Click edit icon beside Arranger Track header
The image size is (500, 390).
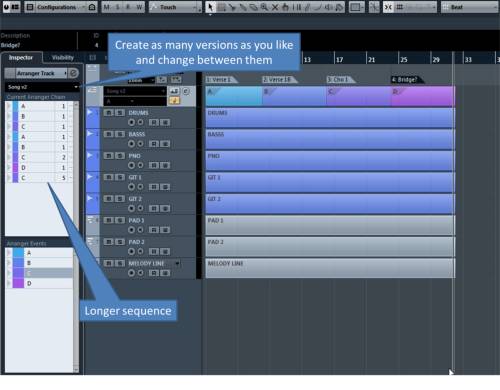(x=74, y=73)
